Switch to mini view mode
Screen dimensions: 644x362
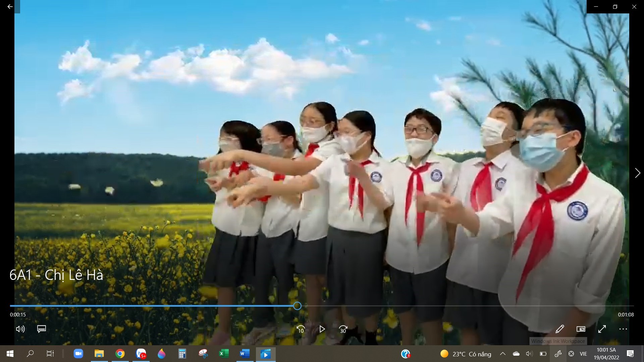click(581, 329)
